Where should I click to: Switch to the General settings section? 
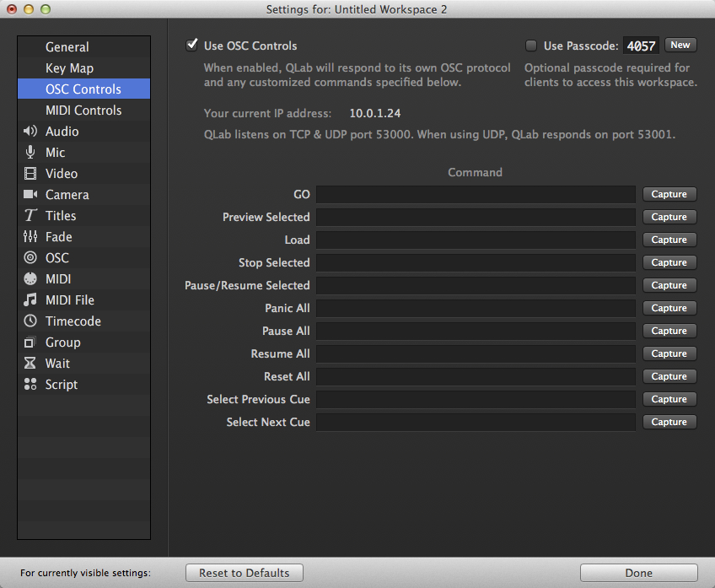[x=67, y=47]
